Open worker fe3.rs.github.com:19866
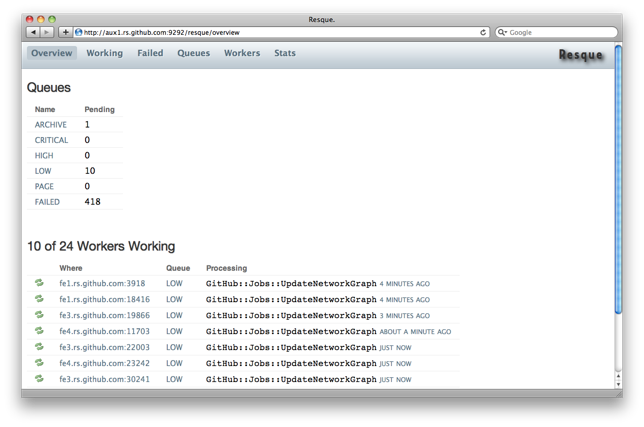 coord(104,315)
